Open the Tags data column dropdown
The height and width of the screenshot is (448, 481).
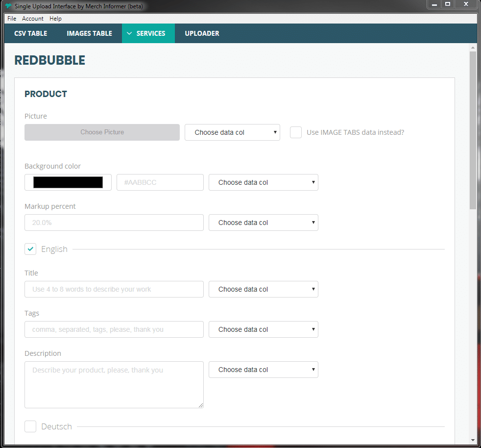coord(264,329)
